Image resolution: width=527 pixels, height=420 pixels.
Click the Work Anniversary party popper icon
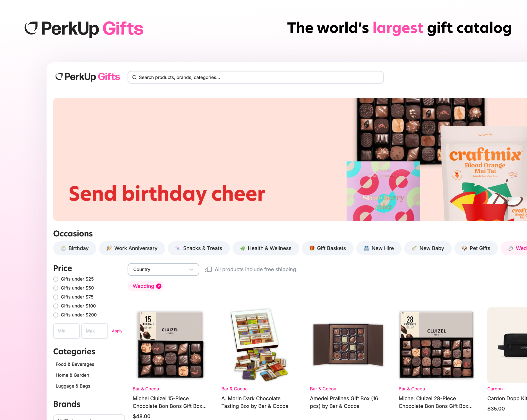109,248
